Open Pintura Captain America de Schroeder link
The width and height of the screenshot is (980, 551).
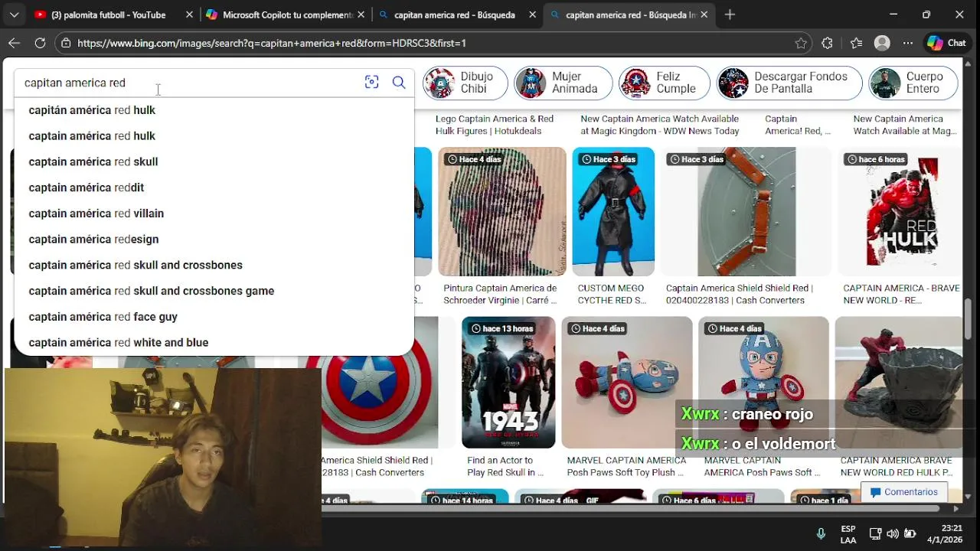click(x=500, y=295)
